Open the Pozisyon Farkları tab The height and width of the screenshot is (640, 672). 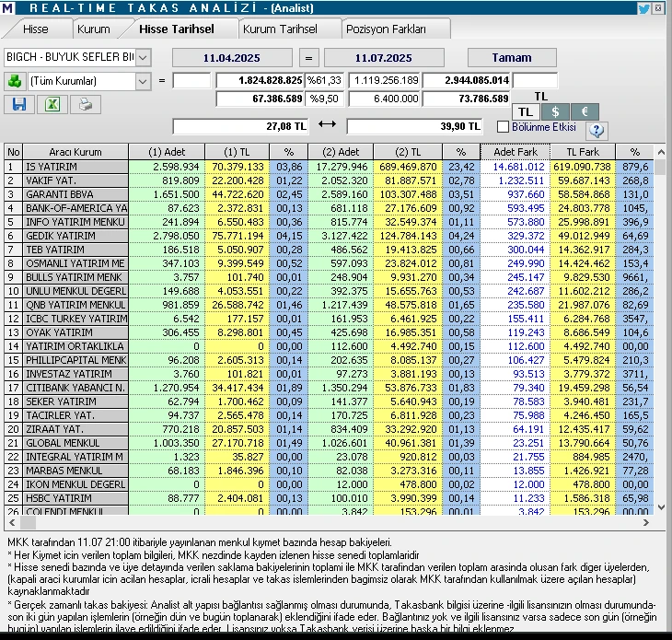[386, 29]
